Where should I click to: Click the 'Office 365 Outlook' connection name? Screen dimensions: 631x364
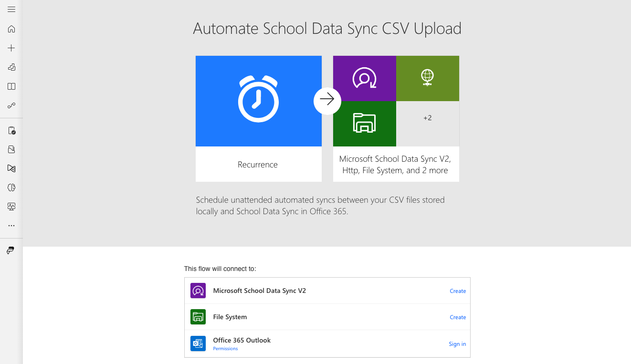point(242,340)
